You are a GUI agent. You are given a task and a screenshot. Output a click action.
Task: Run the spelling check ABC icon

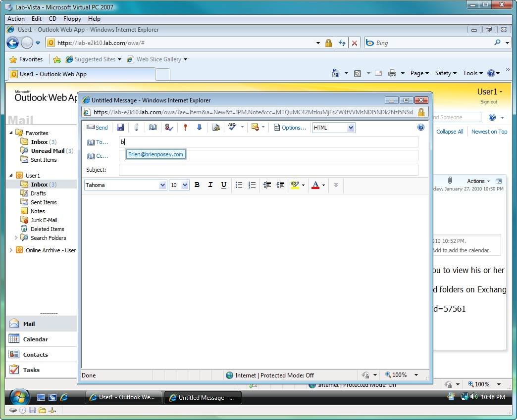coord(232,128)
